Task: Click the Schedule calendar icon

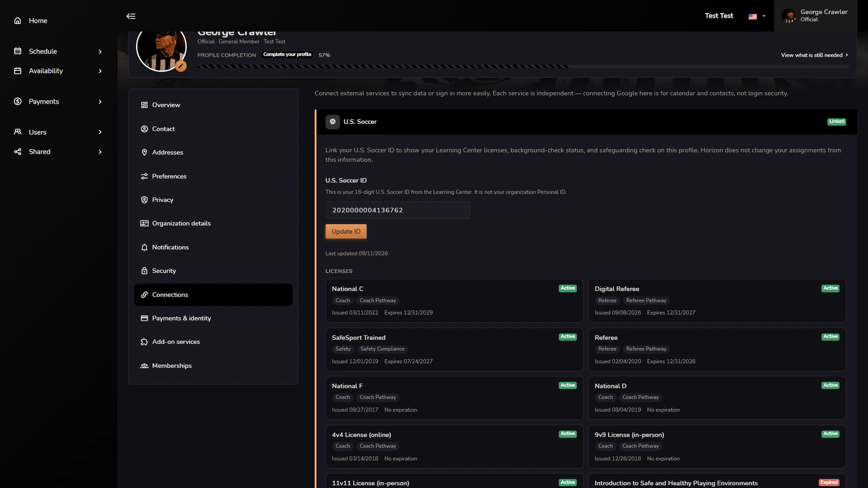Action: (x=17, y=51)
